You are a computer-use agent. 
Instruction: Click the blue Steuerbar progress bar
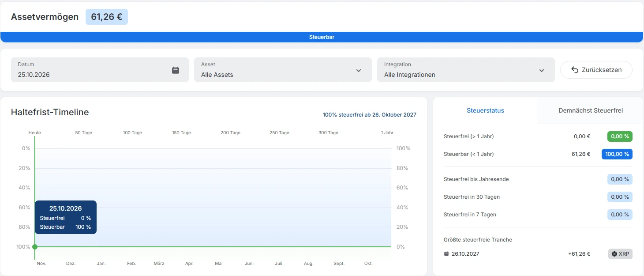point(322,37)
